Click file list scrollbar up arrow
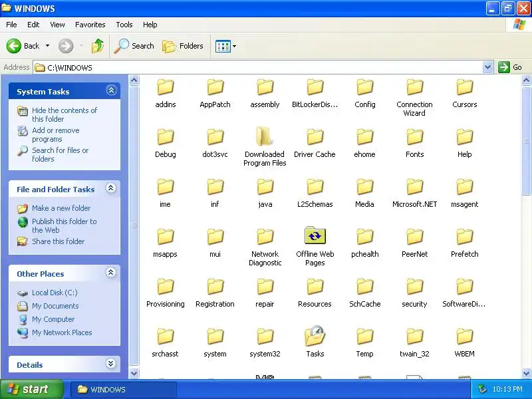 [526, 80]
